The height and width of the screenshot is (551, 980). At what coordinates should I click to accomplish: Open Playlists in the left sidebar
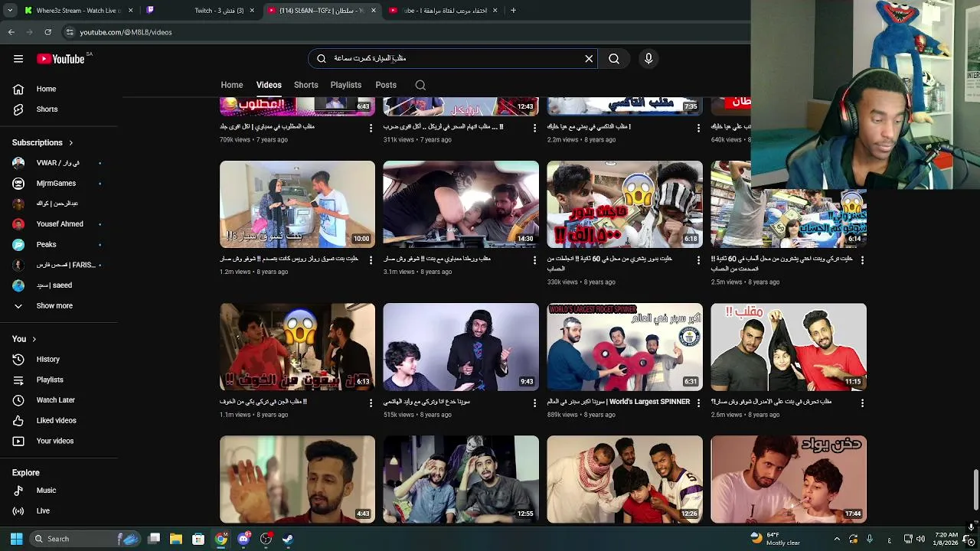50,380
